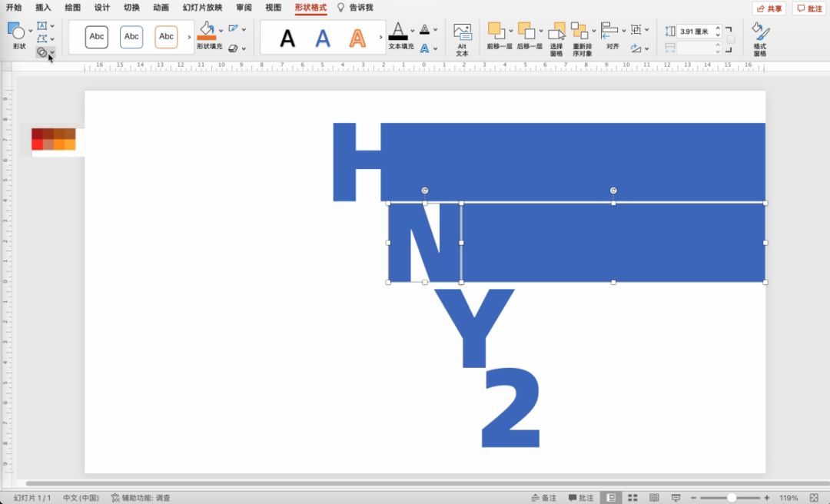Open the Alt 文本 (Alt text) pane
The image size is (830, 504).
click(462, 39)
